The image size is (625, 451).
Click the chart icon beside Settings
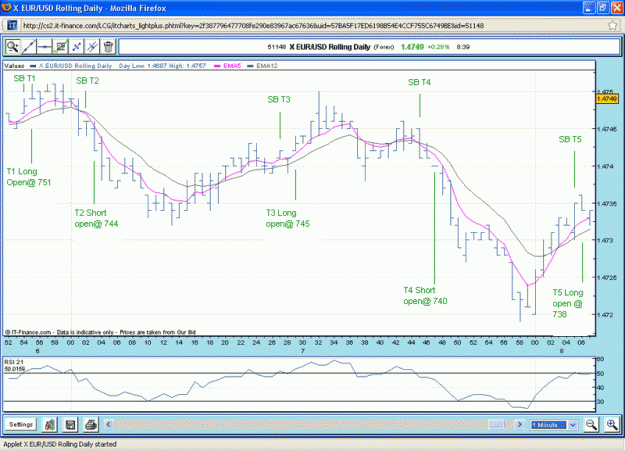point(50,425)
